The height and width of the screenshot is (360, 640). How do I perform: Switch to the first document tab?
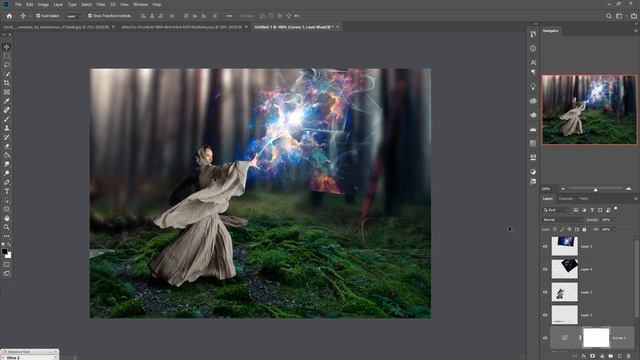56,27
